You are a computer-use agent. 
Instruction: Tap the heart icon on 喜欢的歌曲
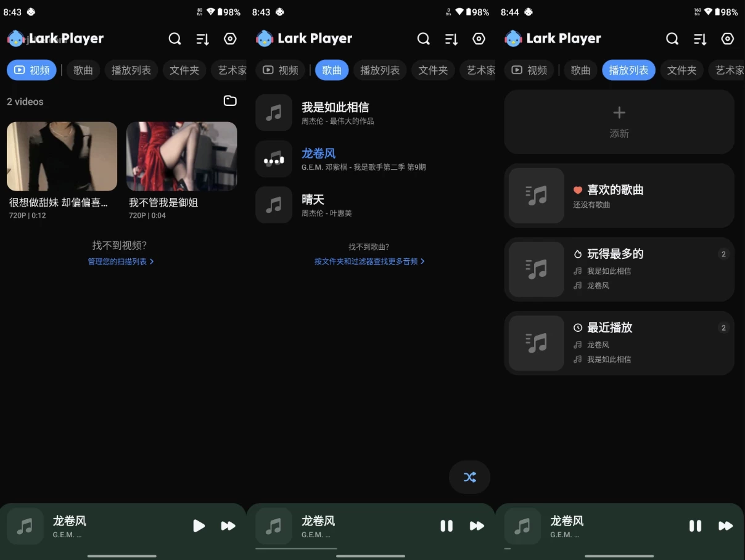pyautogui.click(x=577, y=189)
